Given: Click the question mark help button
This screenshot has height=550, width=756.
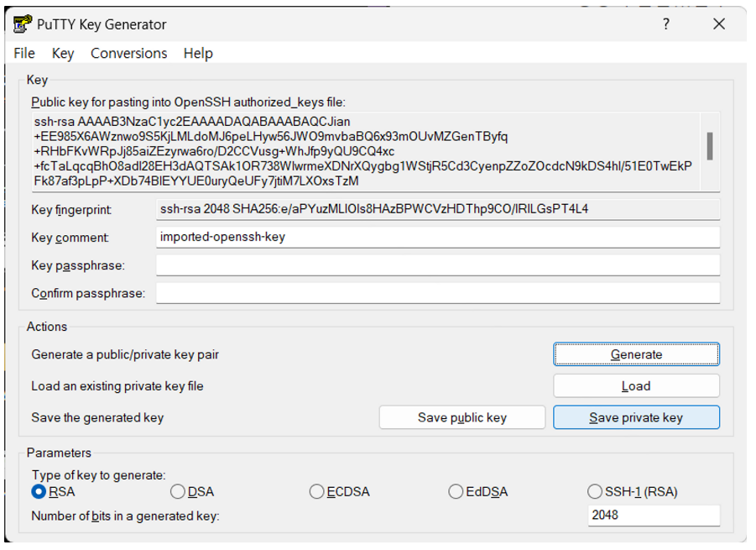Looking at the screenshot, I should pyautogui.click(x=666, y=24).
